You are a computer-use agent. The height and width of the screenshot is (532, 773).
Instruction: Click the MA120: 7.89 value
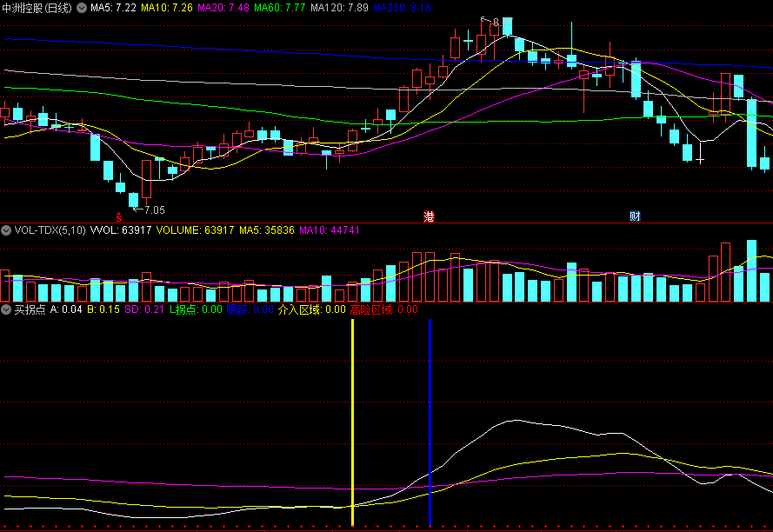pos(340,8)
